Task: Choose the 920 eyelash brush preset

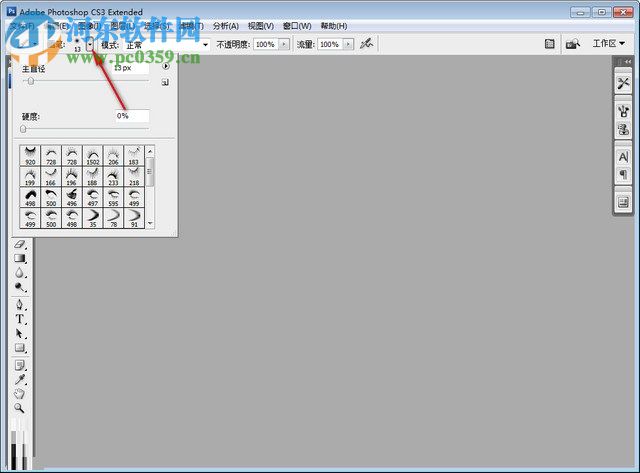Action: tap(30, 155)
